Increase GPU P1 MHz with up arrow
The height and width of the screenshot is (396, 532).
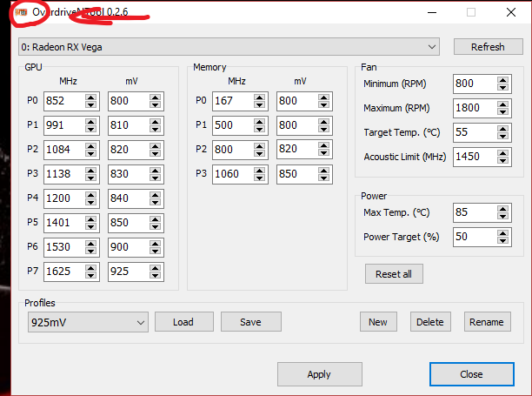tap(90, 122)
